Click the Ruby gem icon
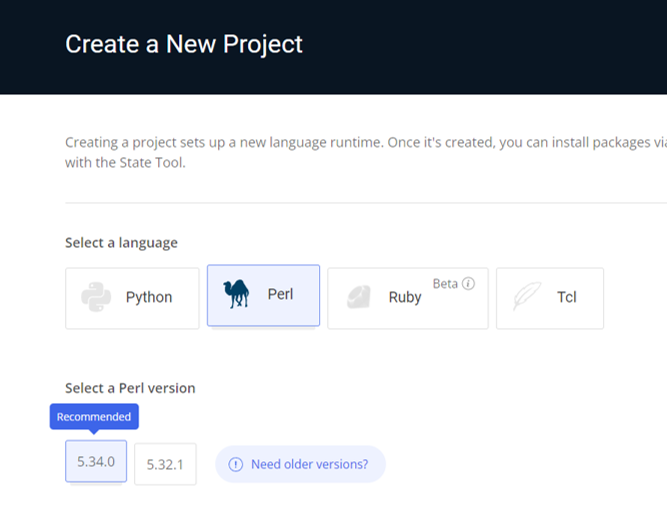Image resolution: width=667 pixels, height=522 pixels. click(360, 297)
